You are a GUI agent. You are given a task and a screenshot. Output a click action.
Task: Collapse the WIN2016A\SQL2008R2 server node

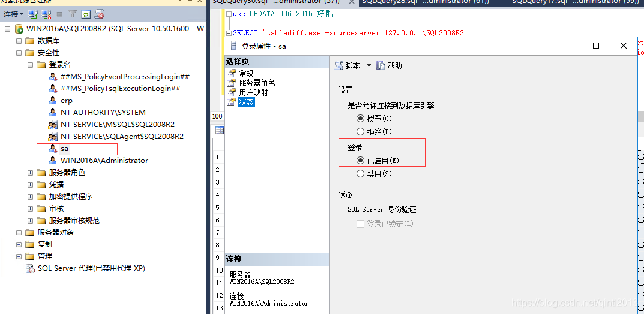click(7, 29)
